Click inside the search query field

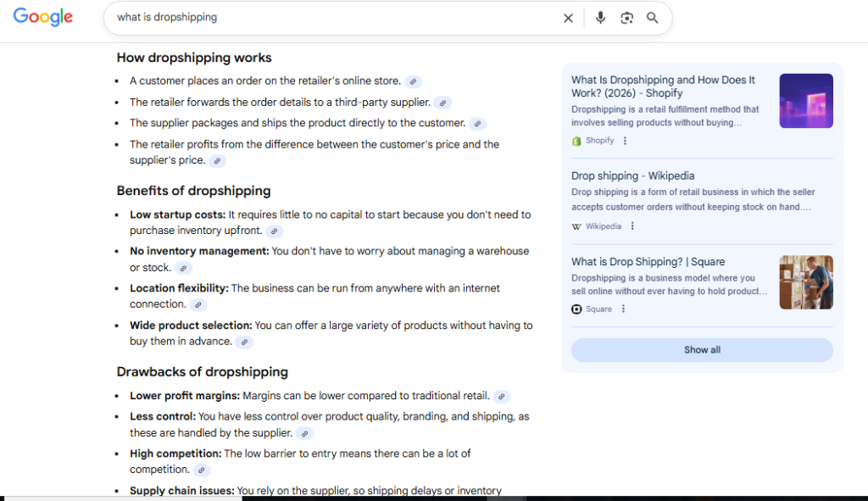(x=331, y=18)
